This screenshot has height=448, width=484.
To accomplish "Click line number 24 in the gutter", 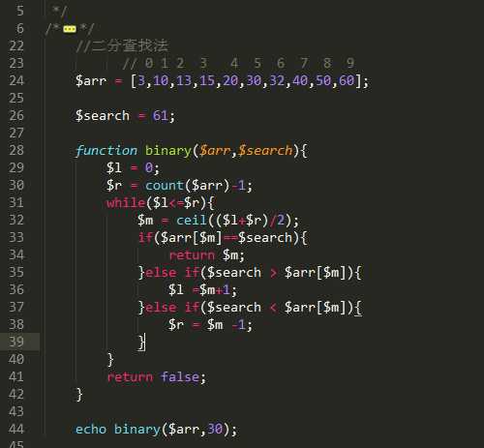I will 16,80.
